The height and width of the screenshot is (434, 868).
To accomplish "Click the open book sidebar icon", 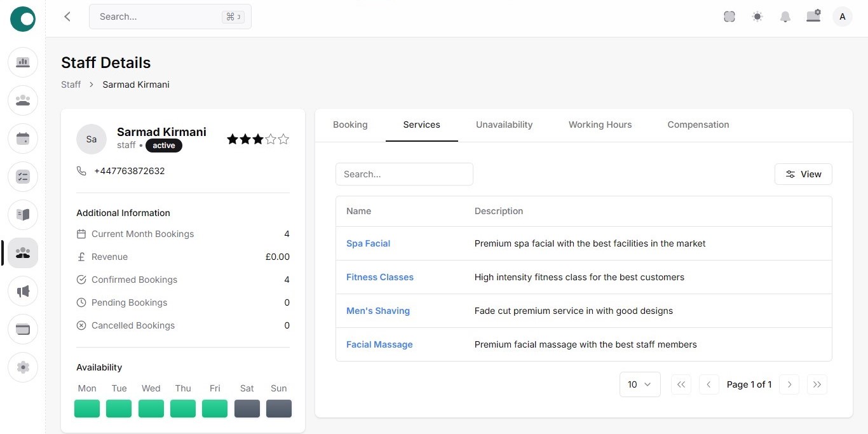I will [x=23, y=215].
